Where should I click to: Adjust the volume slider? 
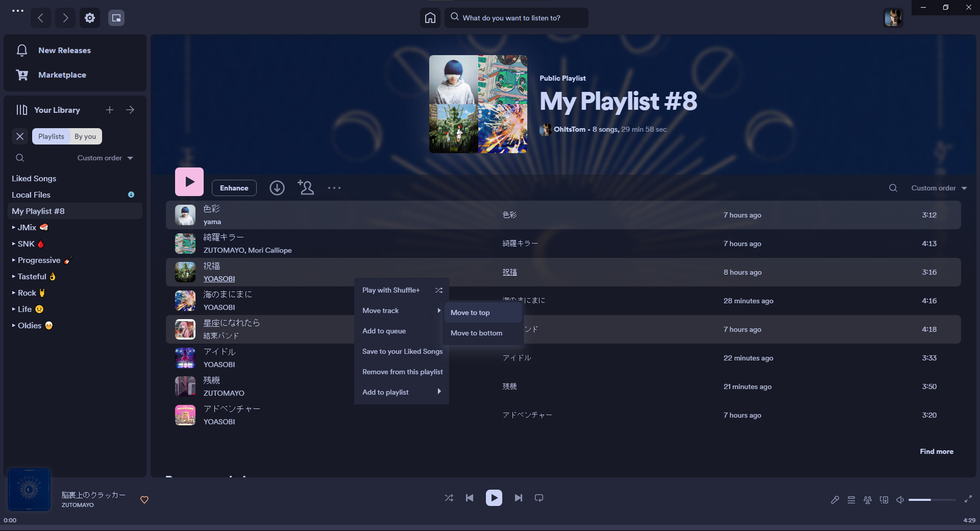pos(932,500)
